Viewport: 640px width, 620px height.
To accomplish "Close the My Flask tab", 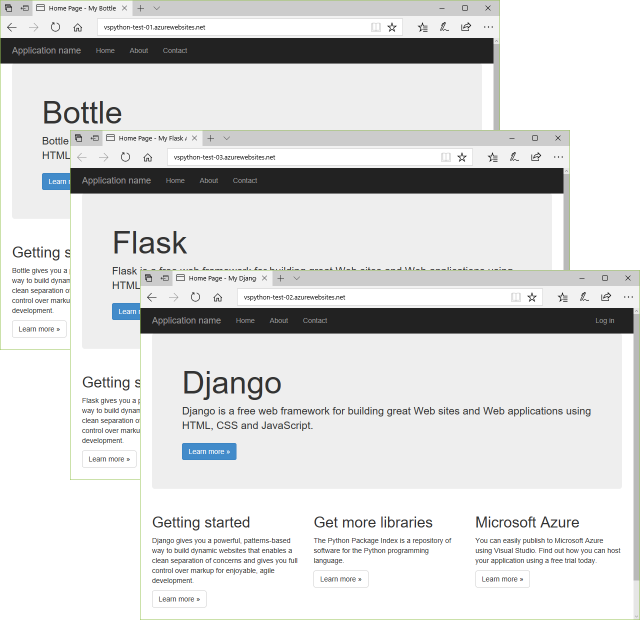I will 195,138.
